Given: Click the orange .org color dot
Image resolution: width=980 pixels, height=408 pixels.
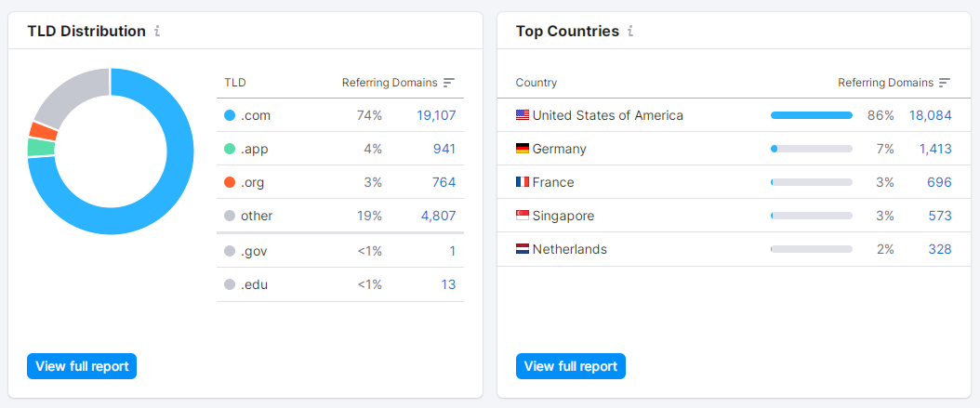Looking at the screenshot, I should [230, 182].
